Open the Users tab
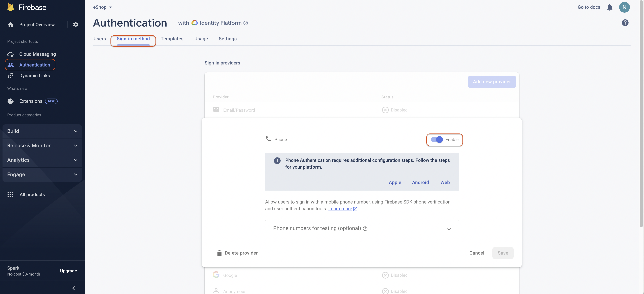644x294 pixels. tap(100, 39)
